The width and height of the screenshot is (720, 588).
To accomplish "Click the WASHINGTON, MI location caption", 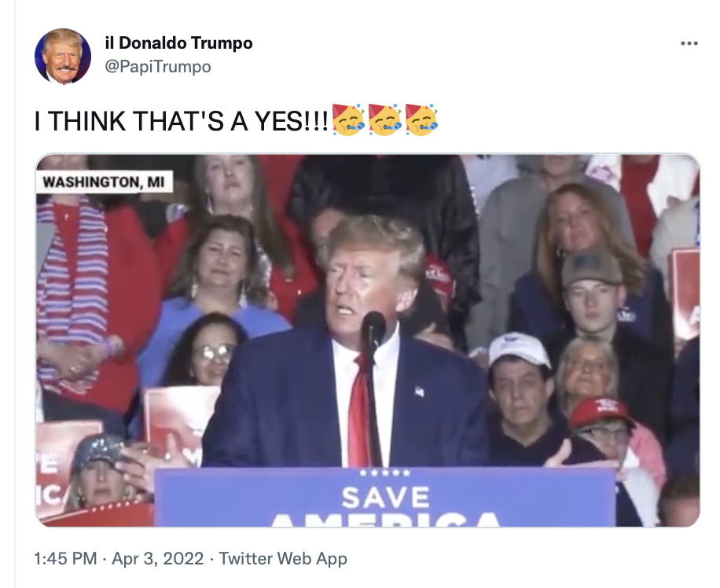I will 104,182.
